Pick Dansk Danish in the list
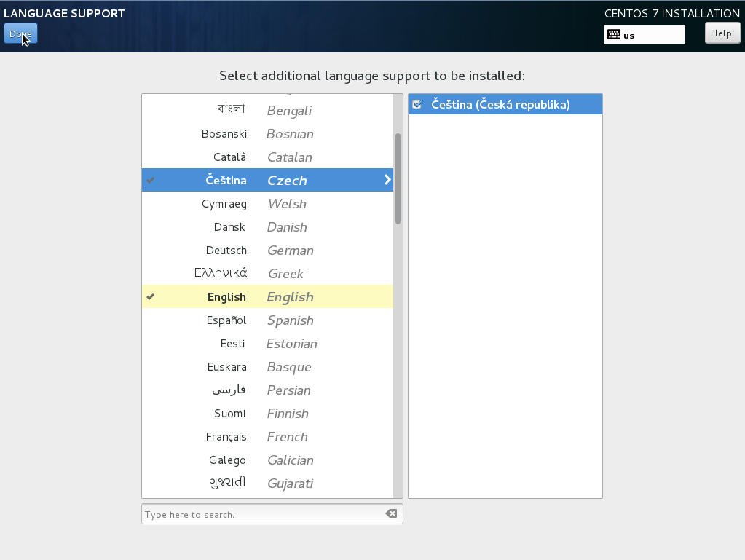Image resolution: width=745 pixels, height=560 pixels. [x=267, y=227]
